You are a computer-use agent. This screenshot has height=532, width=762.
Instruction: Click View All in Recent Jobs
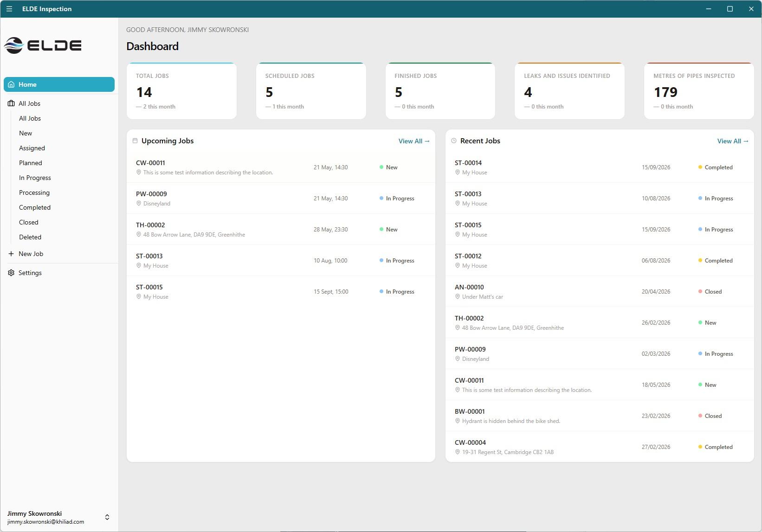733,141
